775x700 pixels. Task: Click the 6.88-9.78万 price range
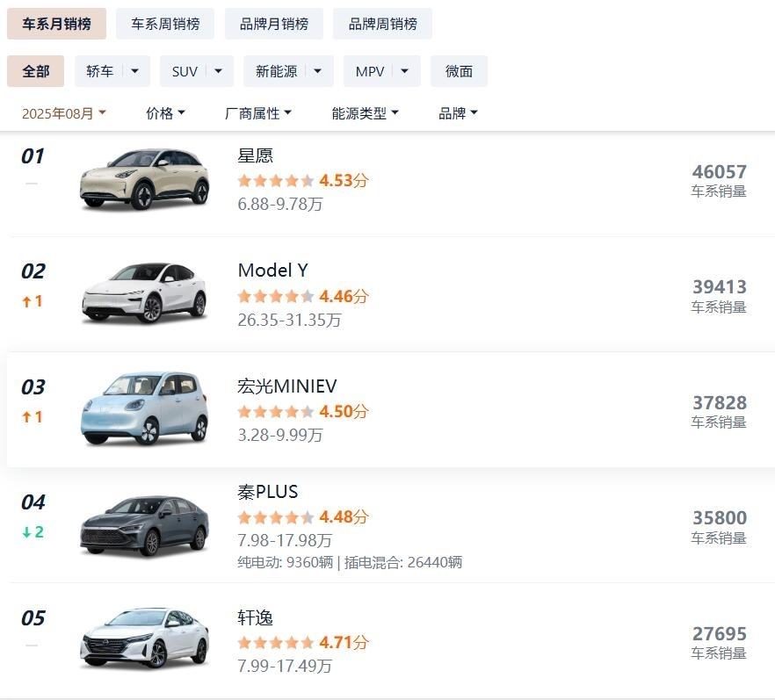pyautogui.click(x=280, y=204)
